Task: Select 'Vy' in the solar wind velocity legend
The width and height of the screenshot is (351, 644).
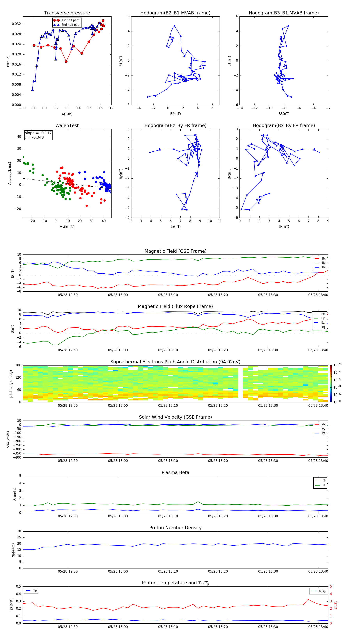Action: point(320,429)
